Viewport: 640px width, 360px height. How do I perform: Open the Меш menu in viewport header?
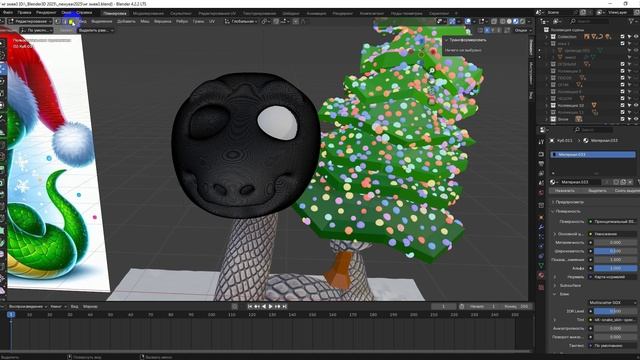click(145, 21)
